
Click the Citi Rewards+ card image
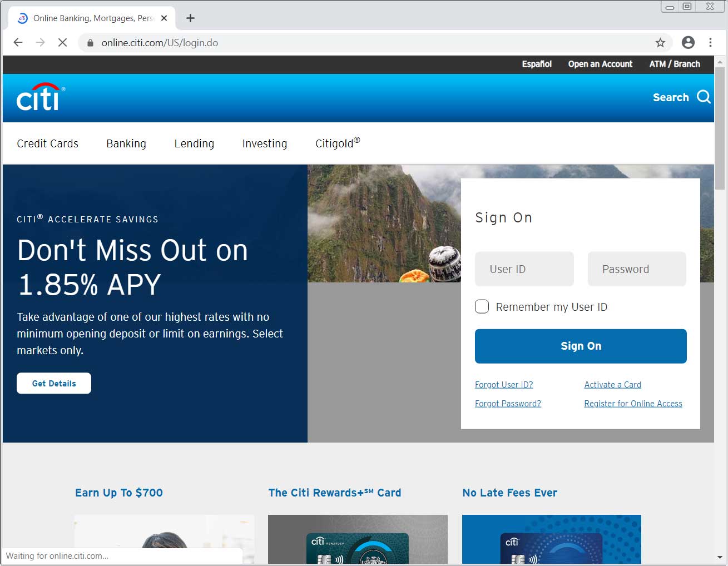coord(358,539)
